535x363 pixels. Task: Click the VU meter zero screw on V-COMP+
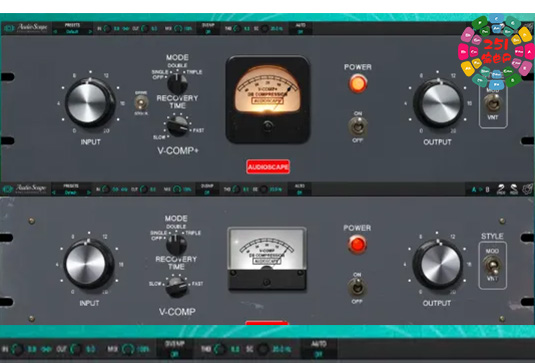[x=268, y=126]
